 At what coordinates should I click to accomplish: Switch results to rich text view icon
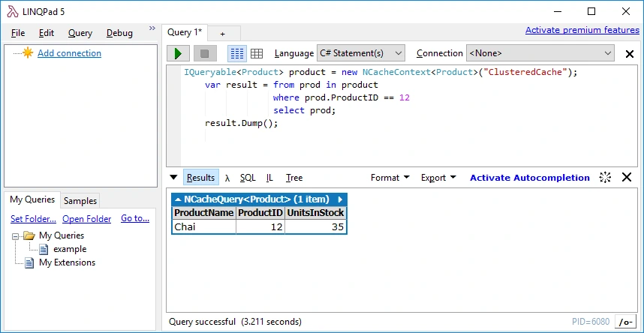[x=237, y=53]
